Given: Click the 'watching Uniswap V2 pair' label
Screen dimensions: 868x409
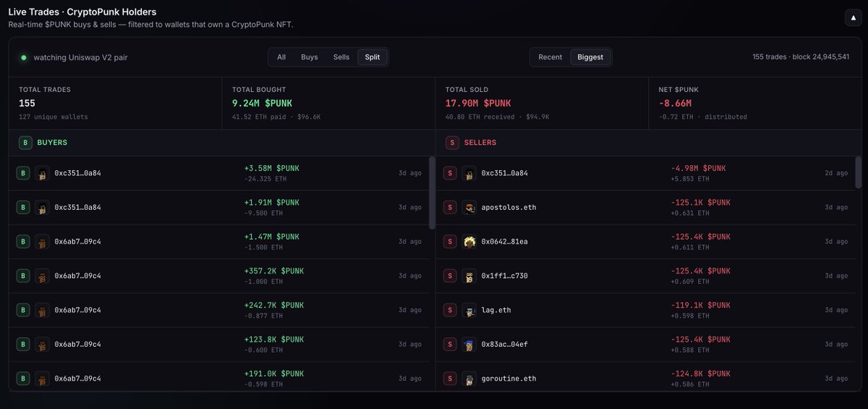Looking at the screenshot, I should point(80,57).
